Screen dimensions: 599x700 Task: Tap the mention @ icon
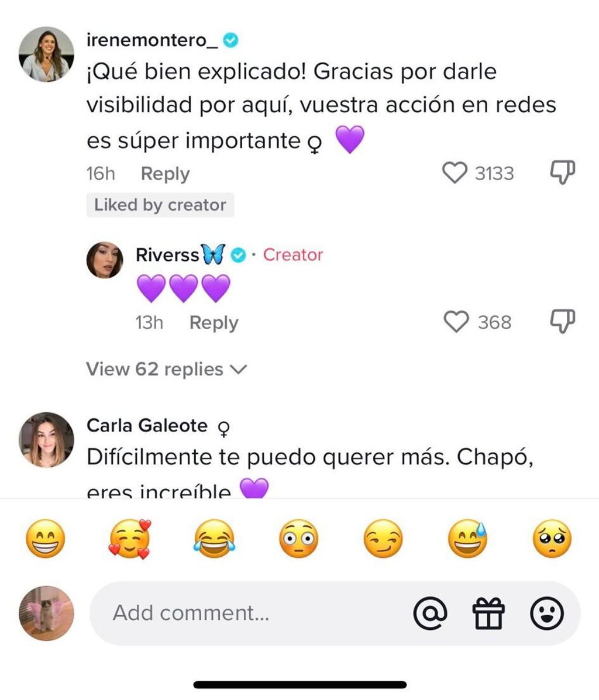coord(430,613)
